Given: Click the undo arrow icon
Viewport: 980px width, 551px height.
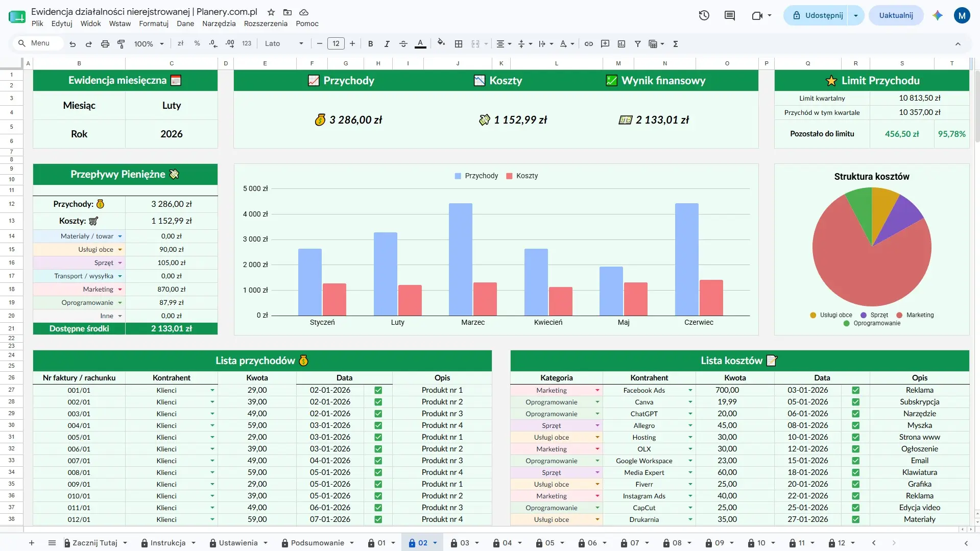Looking at the screenshot, I should [x=73, y=44].
